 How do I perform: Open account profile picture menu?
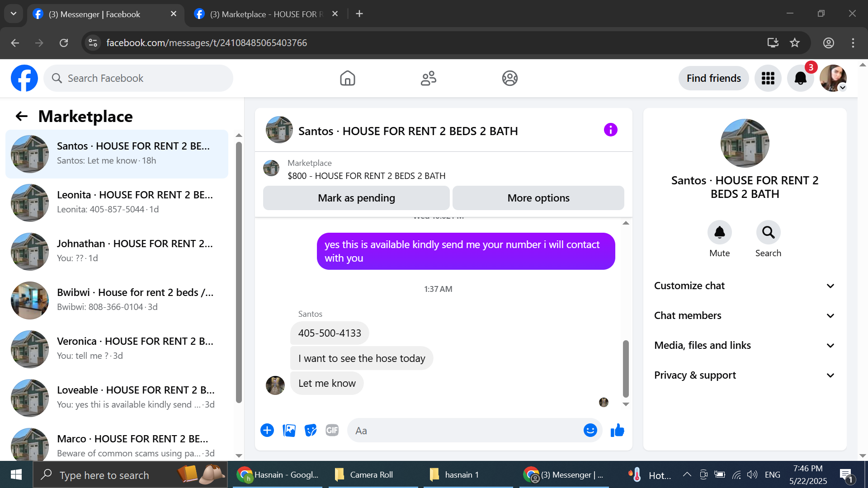click(833, 78)
